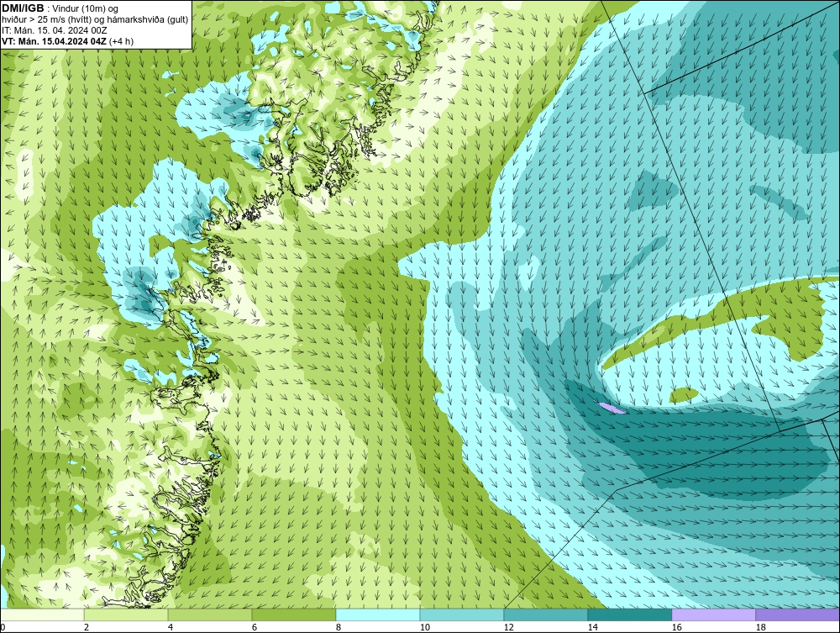Screen dimensions: 840x633
Task: Click the DMI/IGB title text
Action: click(23, 8)
